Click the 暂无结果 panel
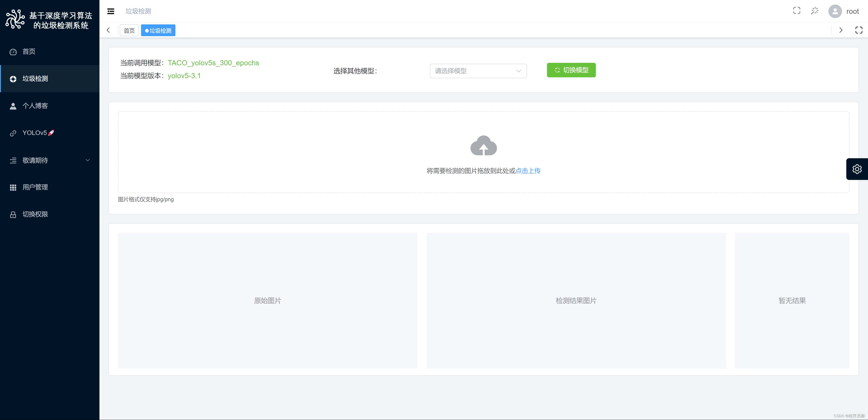Screen dimensions: 868x420 coord(792,300)
